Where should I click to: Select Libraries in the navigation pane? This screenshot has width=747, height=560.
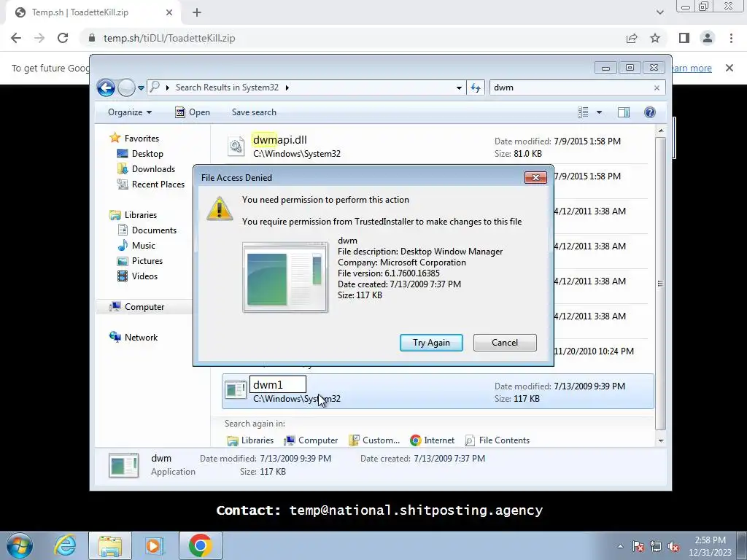click(x=133, y=215)
